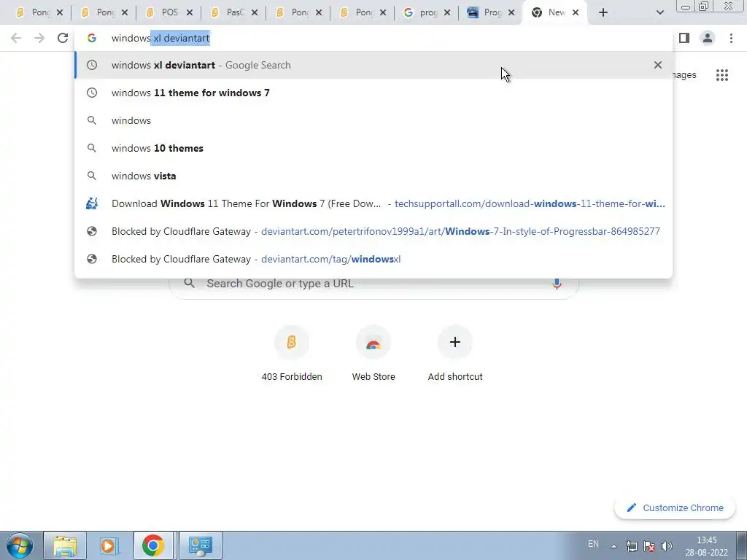The width and height of the screenshot is (747, 560).
Task: Choose the 'windows 10 themes' suggestion
Action: point(373,148)
